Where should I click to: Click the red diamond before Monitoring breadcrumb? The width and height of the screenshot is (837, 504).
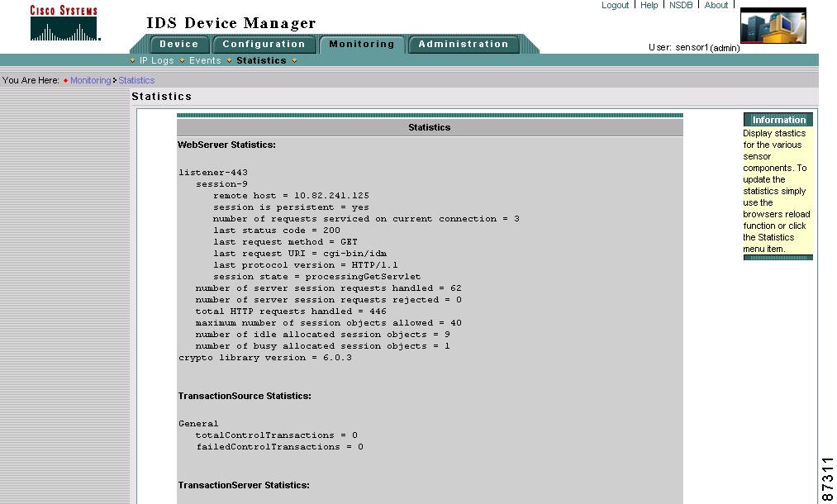point(65,81)
